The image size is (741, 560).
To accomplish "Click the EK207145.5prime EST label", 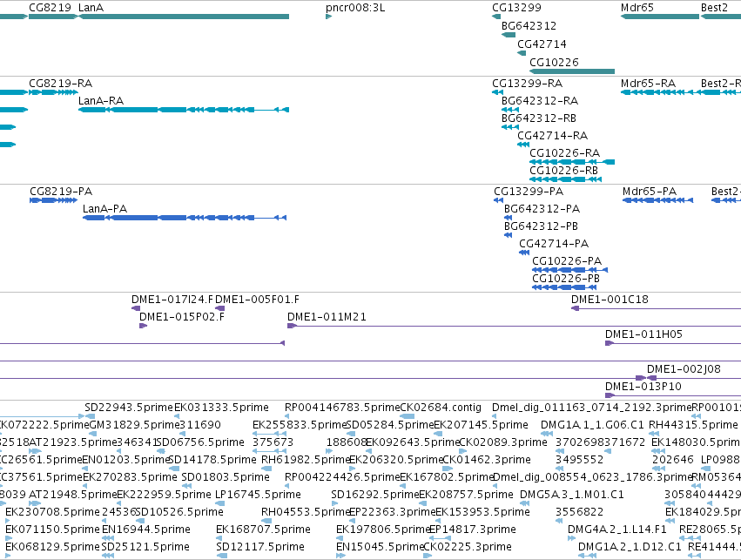I will [x=481, y=425].
